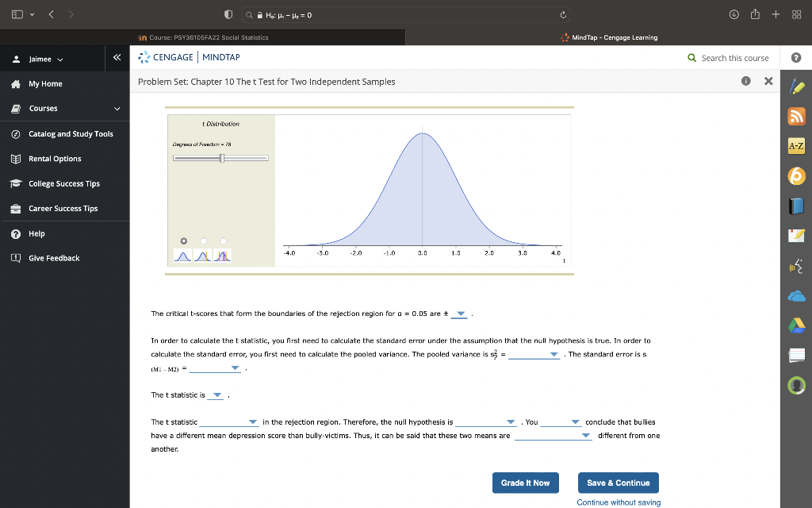Click the Continue without saving link
Image resolution: width=812 pixels, height=508 pixels.
[619, 502]
